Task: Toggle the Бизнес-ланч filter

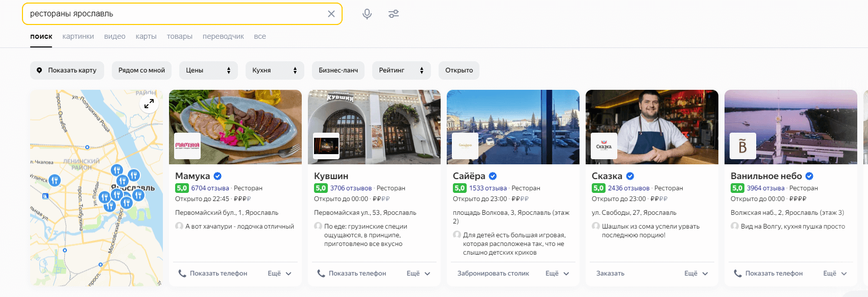Action: click(x=338, y=70)
